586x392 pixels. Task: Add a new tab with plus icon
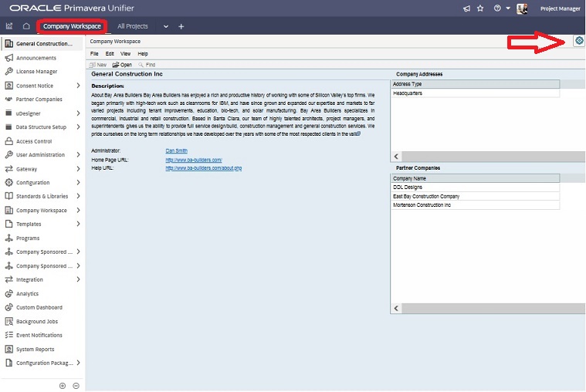181,26
